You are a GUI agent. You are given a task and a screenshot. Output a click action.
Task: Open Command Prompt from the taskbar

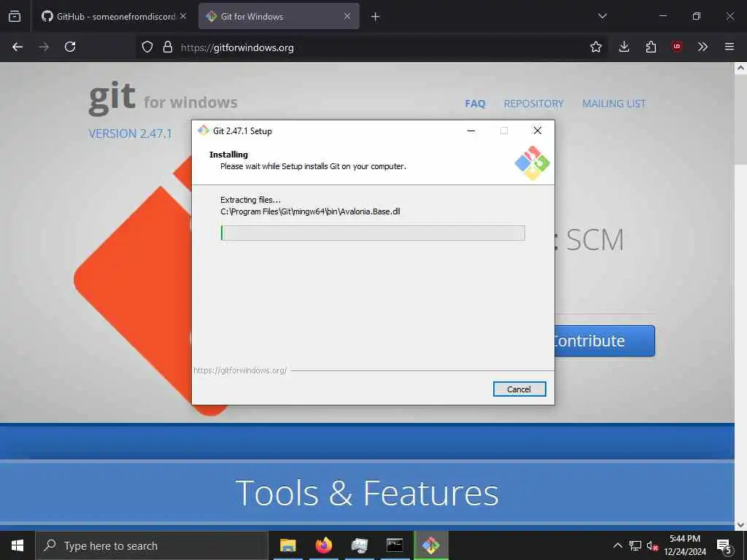click(395, 545)
